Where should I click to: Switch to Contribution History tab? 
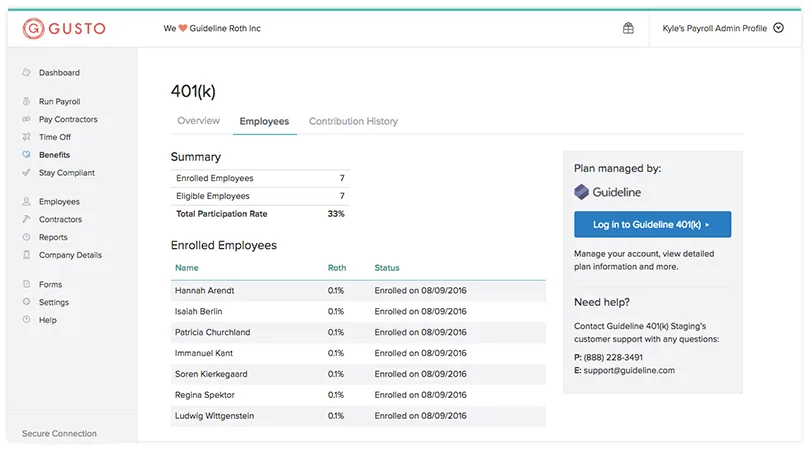pyautogui.click(x=353, y=121)
